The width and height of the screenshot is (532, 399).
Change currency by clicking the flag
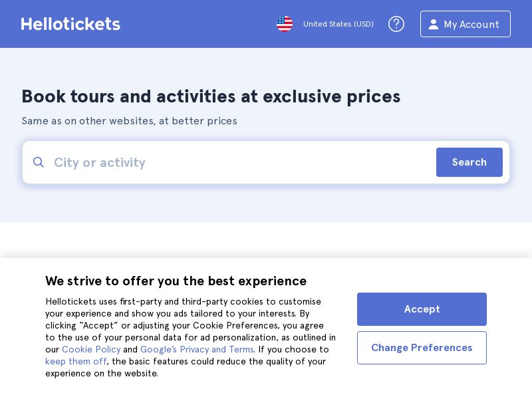tap(285, 24)
